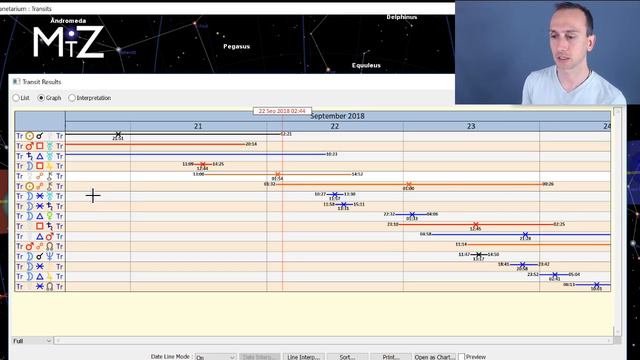The image size is (640, 360).
Task: Click the day 23 column header
Action: tap(471, 127)
